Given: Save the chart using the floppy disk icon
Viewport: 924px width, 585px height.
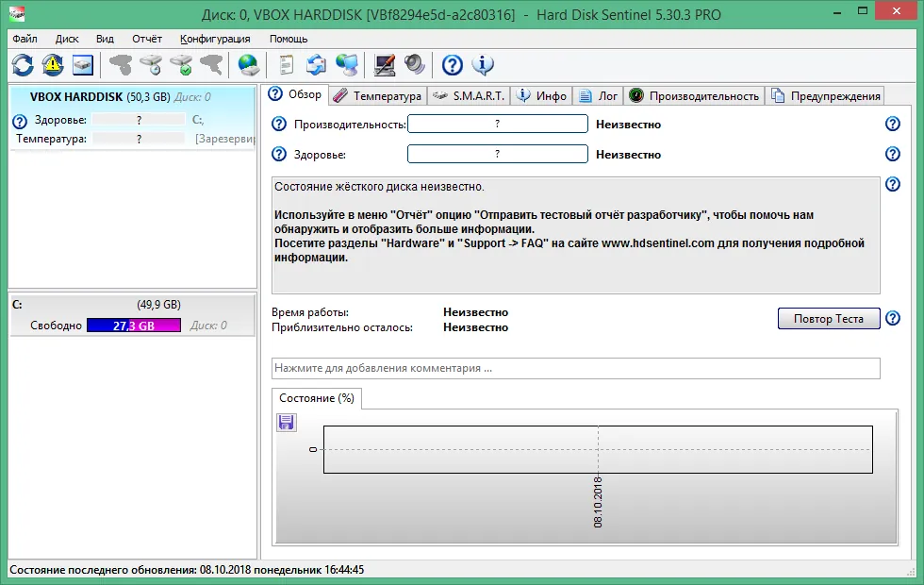Looking at the screenshot, I should coord(287,423).
